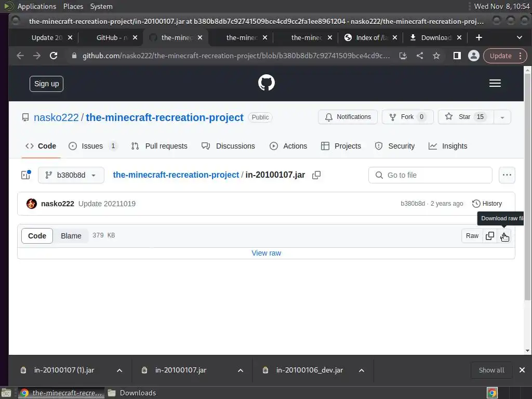Bookmark this page with the star icon
Viewport: 532px width, 399px height.
tap(436, 56)
